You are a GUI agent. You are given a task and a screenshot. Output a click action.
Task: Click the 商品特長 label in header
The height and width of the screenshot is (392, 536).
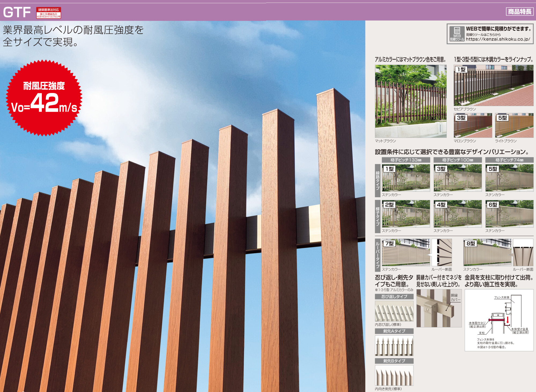pyautogui.click(x=519, y=12)
